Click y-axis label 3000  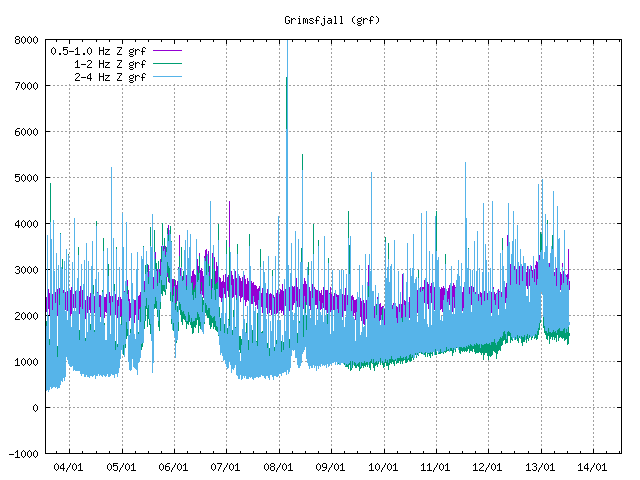pos(27,270)
